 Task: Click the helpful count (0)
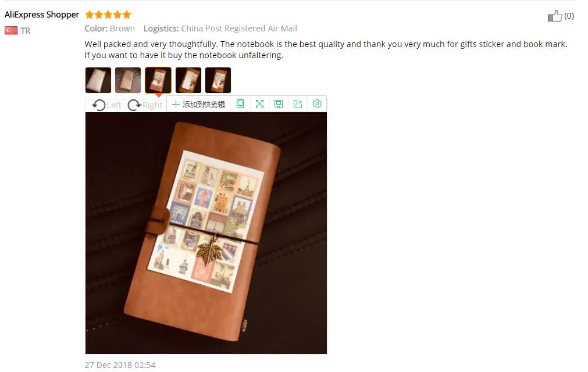pos(569,16)
